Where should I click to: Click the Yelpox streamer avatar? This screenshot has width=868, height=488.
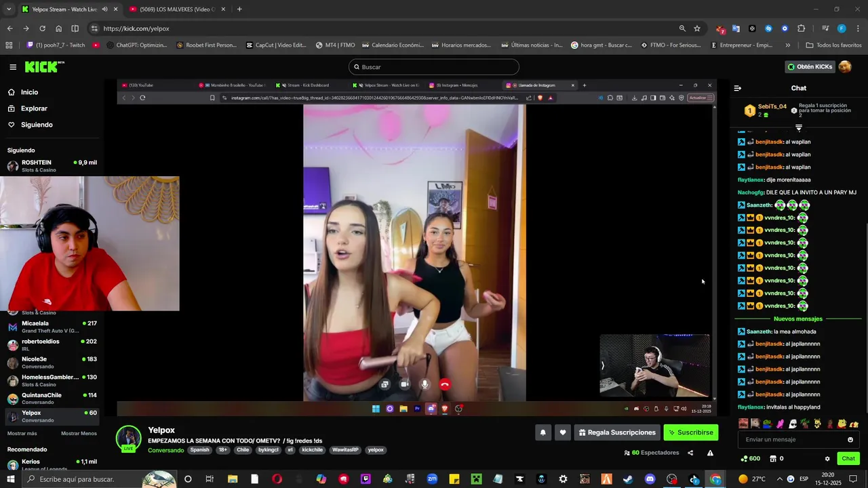point(128,439)
